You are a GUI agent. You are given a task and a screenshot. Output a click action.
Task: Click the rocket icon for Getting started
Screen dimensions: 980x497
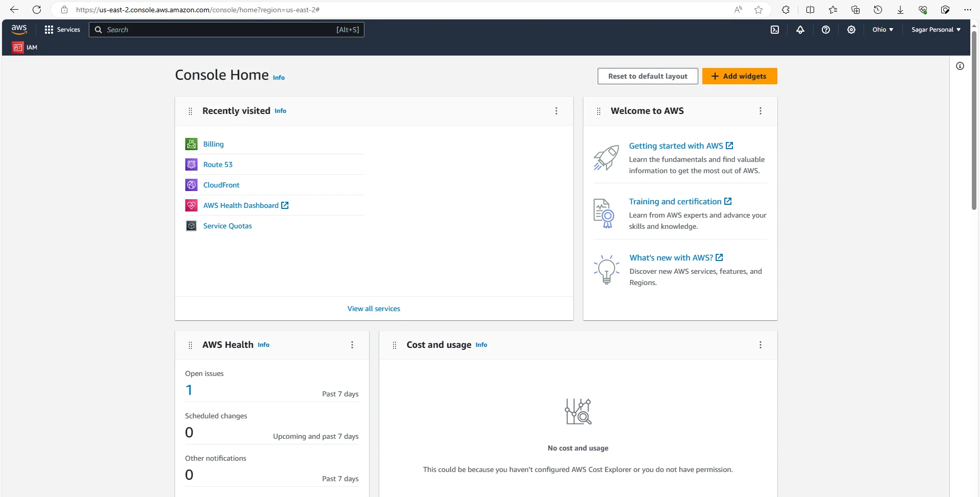point(606,157)
